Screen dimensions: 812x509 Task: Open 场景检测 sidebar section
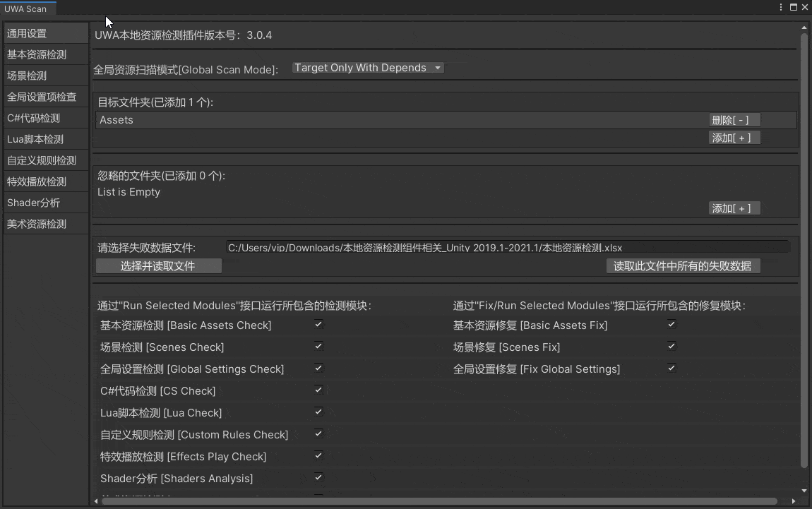coord(46,76)
